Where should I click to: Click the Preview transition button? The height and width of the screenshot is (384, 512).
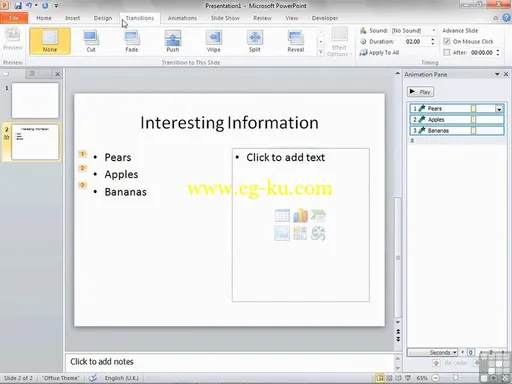pyautogui.click(x=13, y=40)
